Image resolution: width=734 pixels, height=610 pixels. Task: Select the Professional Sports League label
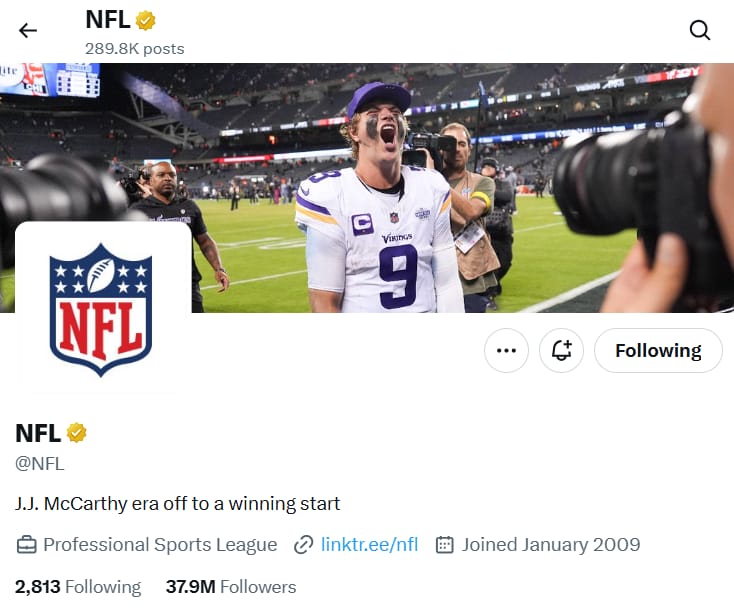coord(160,545)
